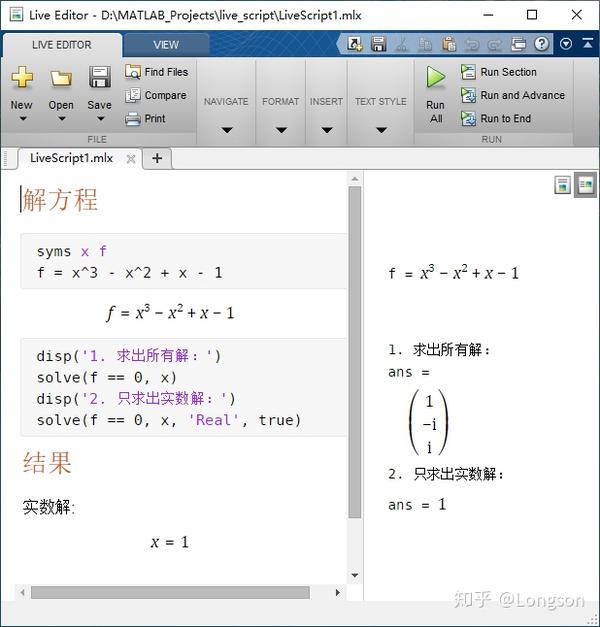
Task: Click Run Section
Action: (499, 72)
